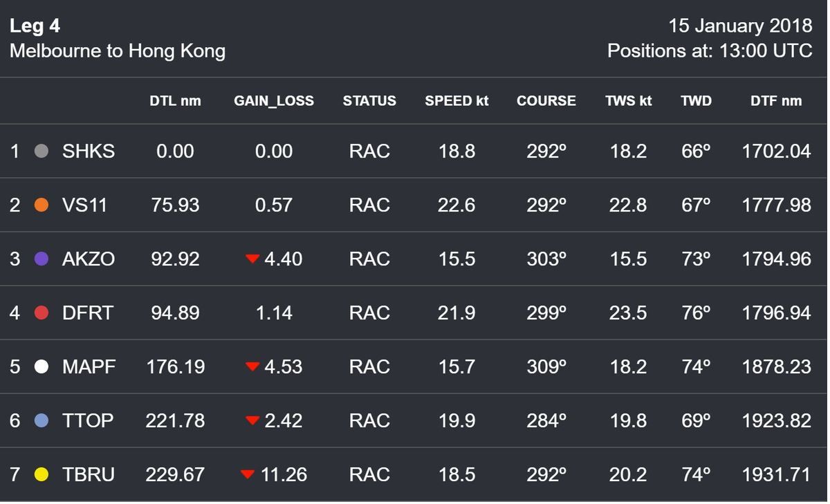Click the red arrow next to 4.53

(252, 366)
